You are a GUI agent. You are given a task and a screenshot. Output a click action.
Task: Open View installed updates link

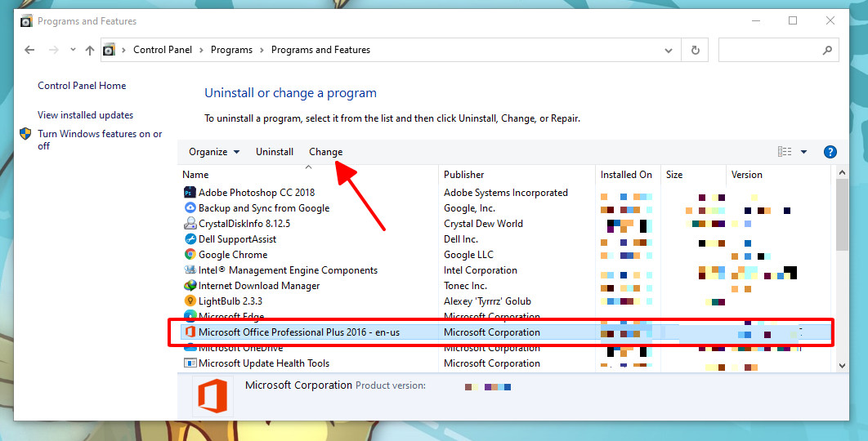click(85, 115)
